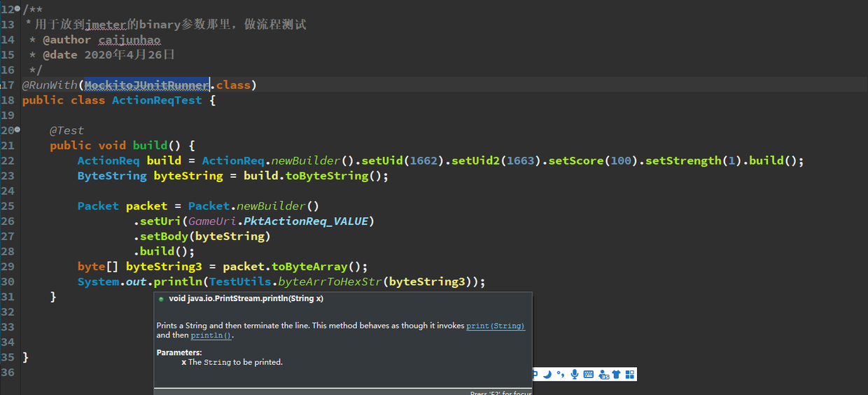Click the @Test annotation
The image size is (868, 395).
(x=66, y=130)
